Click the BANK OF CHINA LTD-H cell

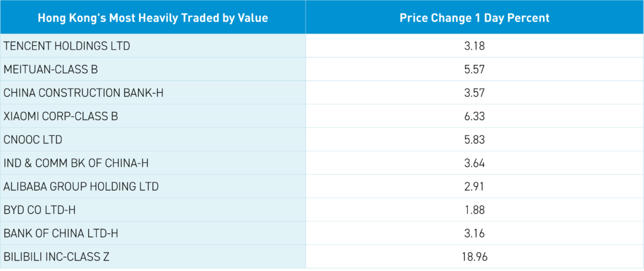[62, 233]
